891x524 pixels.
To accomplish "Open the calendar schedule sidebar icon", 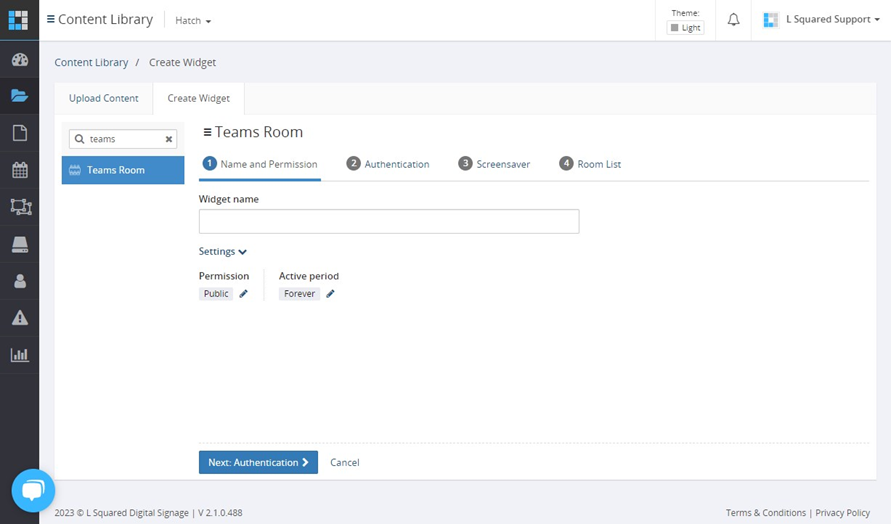I will [x=20, y=170].
